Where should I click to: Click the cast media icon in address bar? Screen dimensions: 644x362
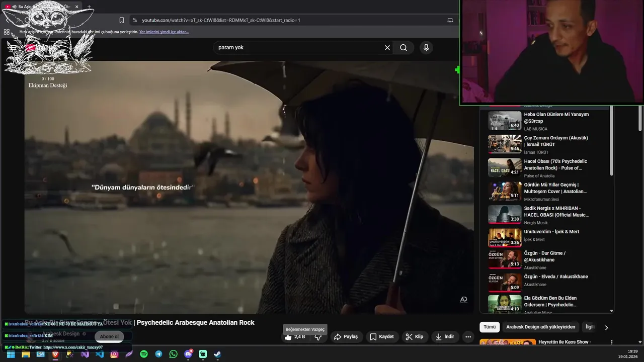[x=450, y=20]
